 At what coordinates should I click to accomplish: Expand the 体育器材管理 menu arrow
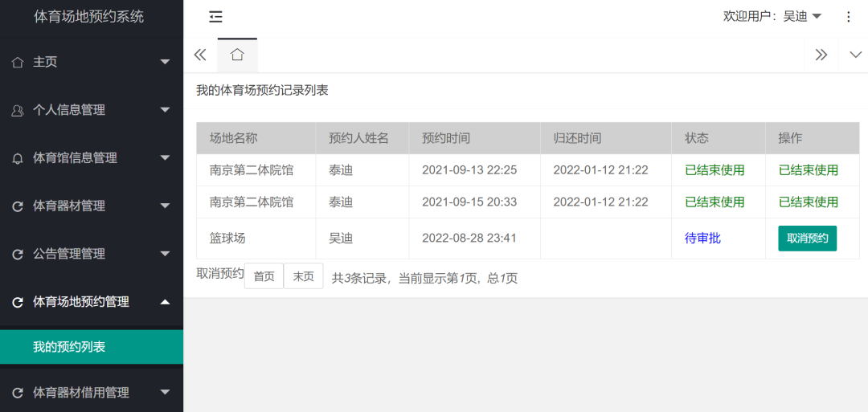tap(165, 206)
